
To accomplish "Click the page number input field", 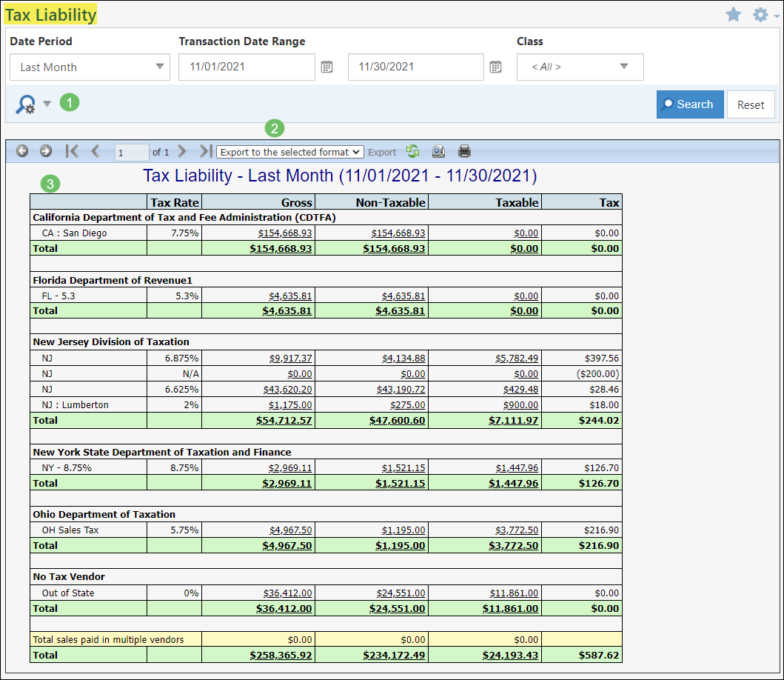I will [x=131, y=151].
